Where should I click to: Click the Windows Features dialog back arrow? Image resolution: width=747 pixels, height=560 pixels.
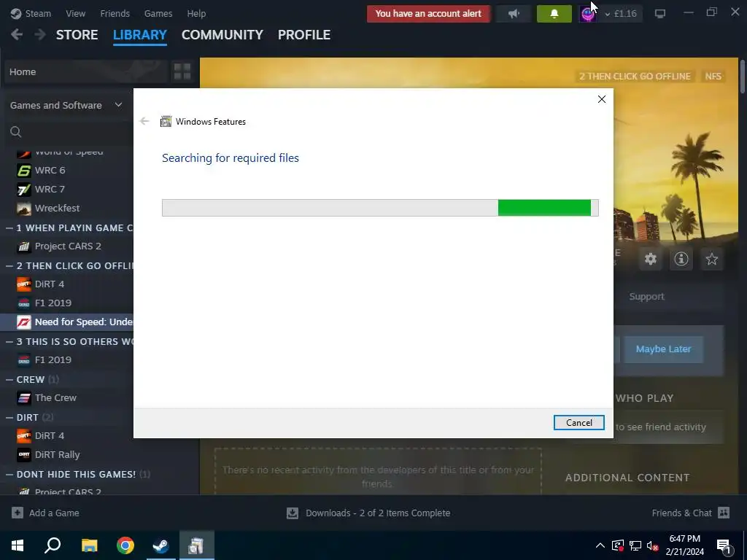coord(144,122)
